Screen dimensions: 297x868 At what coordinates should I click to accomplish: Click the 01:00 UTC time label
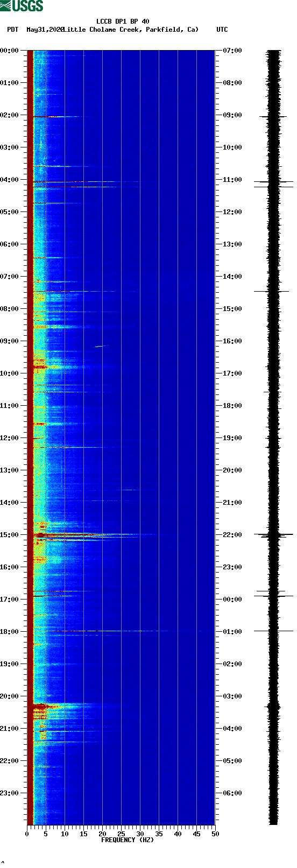(x=232, y=632)
